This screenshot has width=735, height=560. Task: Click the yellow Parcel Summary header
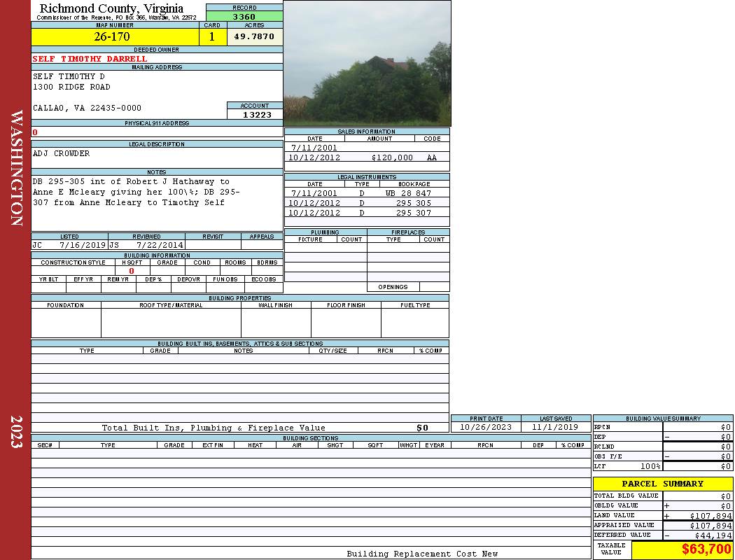click(x=662, y=484)
